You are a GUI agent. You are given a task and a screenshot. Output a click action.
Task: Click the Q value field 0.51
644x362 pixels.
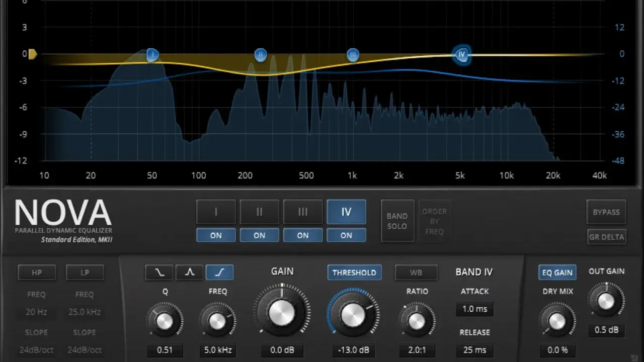point(165,350)
